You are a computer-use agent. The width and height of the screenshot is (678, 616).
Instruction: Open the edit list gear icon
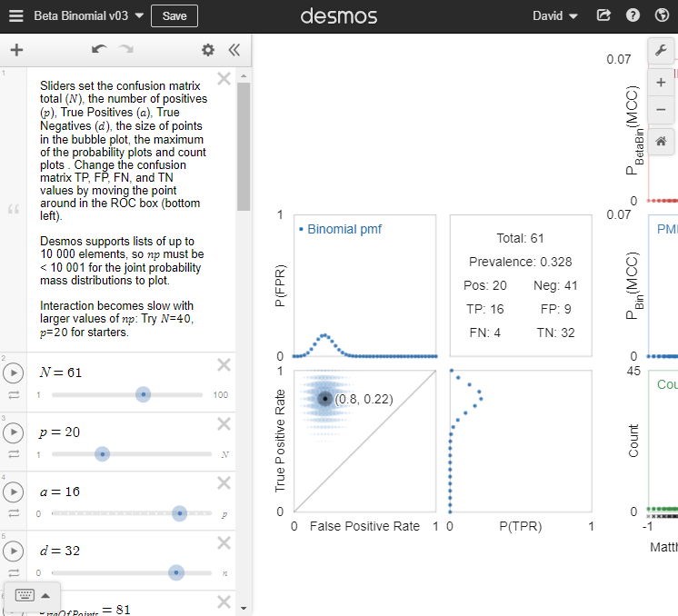[208, 50]
